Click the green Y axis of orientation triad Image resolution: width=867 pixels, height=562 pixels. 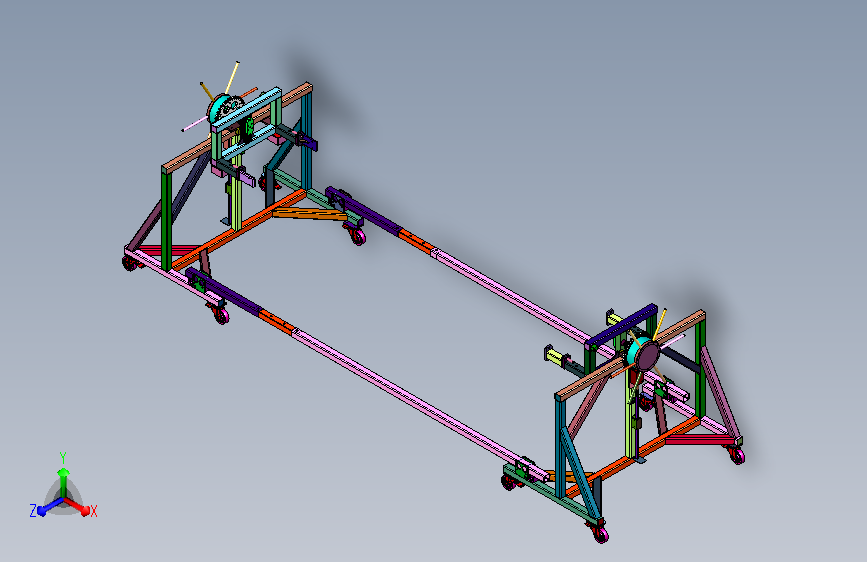[64, 481]
